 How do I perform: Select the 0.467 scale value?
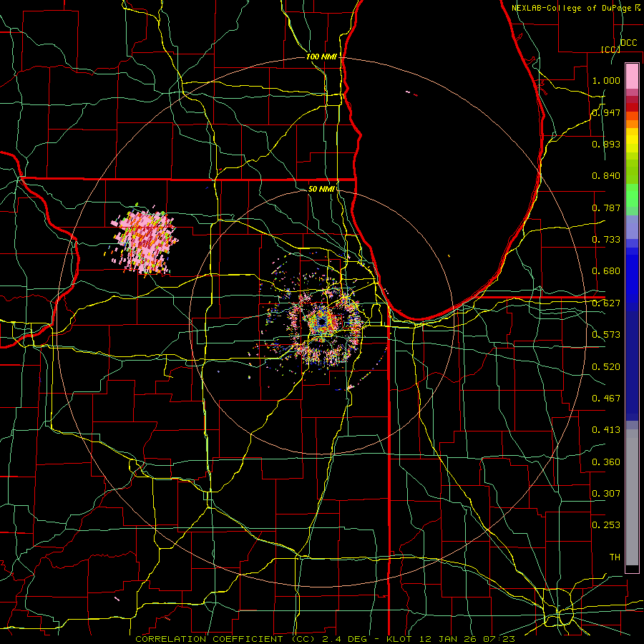(x=606, y=399)
